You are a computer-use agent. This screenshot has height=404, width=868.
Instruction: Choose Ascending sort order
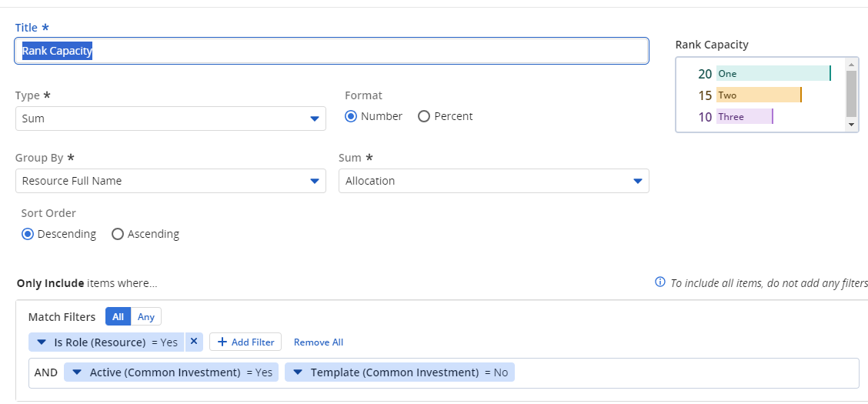tap(118, 234)
